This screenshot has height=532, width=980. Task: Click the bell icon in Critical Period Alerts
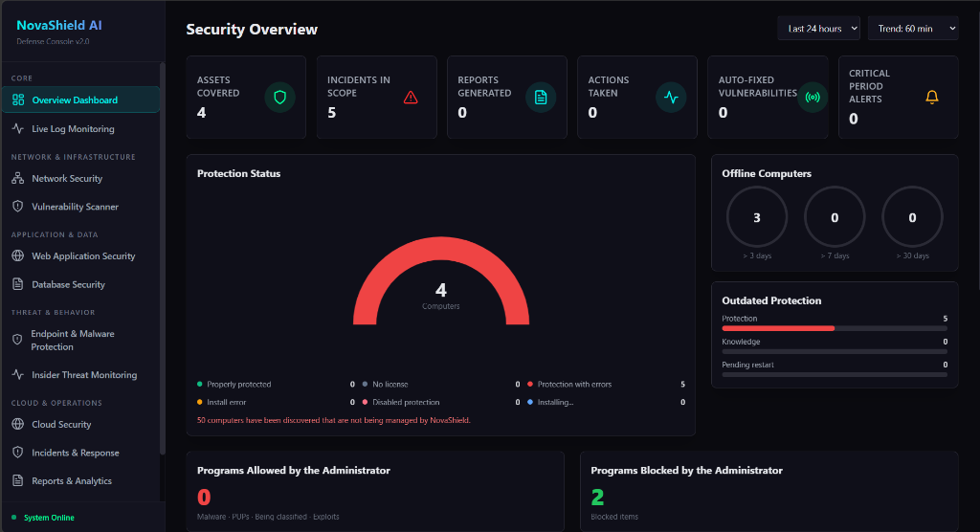click(932, 97)
